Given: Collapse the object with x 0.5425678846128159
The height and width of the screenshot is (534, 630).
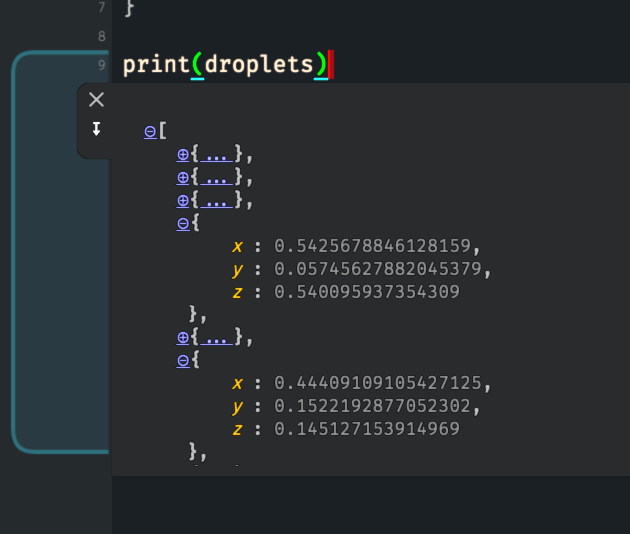Looking at the screenshot, I should (183, 223).
